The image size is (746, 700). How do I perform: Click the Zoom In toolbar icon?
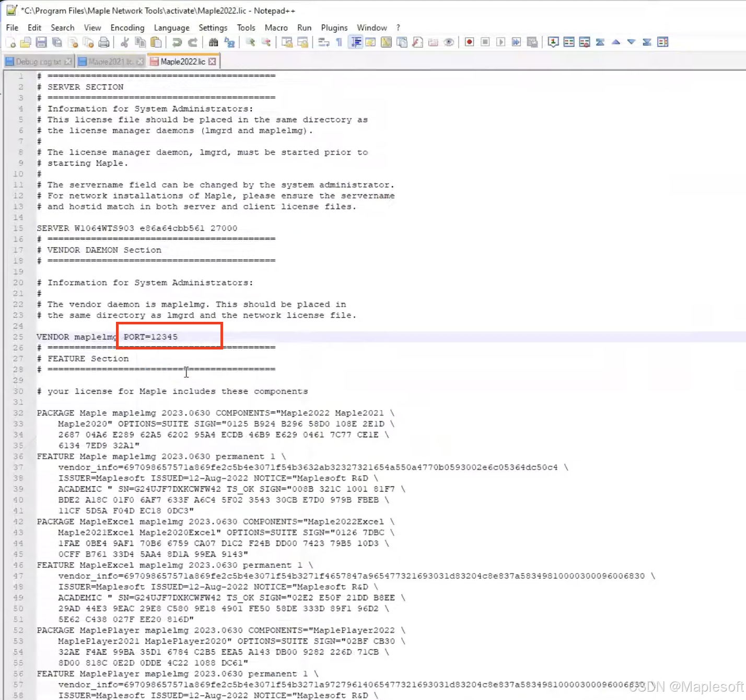[250, 42]
